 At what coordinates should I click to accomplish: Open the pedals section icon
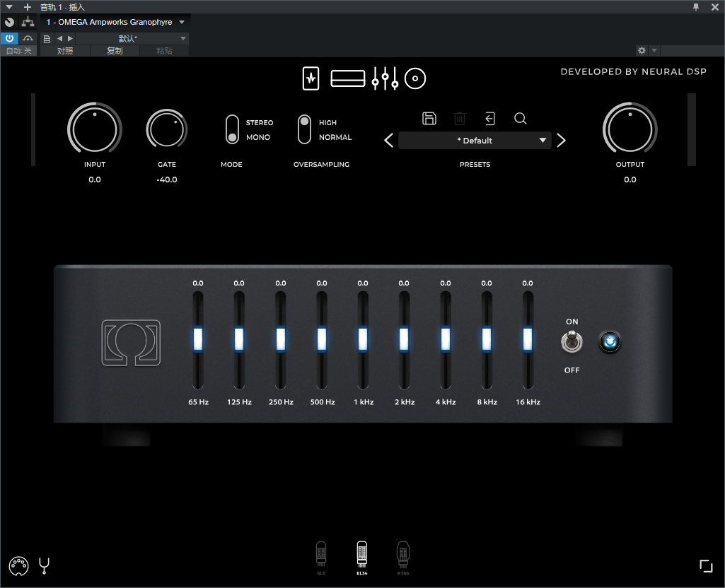(x=311, y=78)
